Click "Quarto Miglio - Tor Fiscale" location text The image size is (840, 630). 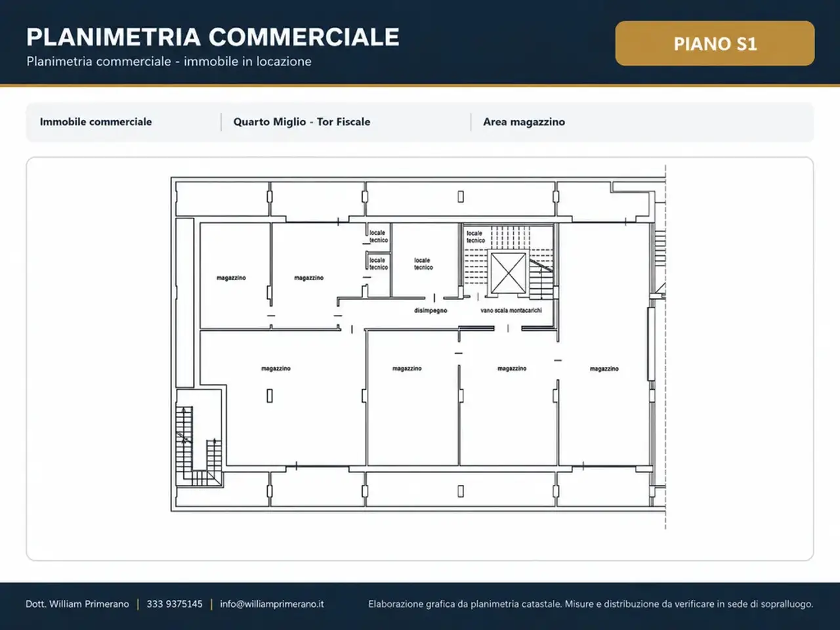(302, 121)
